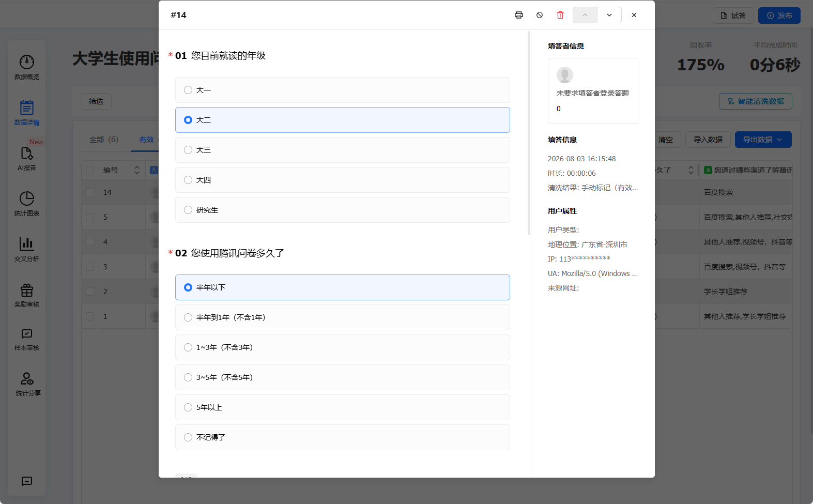The height and width of the screenshot is (504, 813).
Task: Click the 其他人推荐,学长学姐推荐 cell in row 1
Action: (745, 316)
